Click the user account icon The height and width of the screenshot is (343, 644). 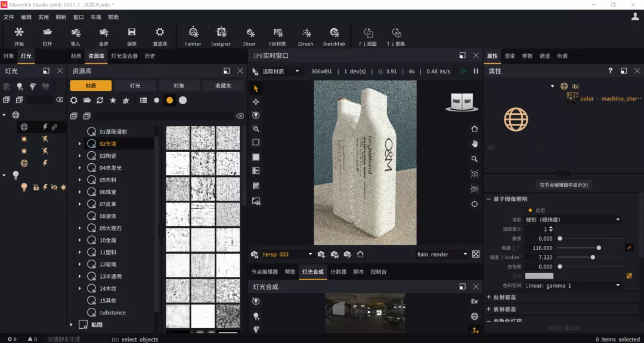tap(635, 16)
